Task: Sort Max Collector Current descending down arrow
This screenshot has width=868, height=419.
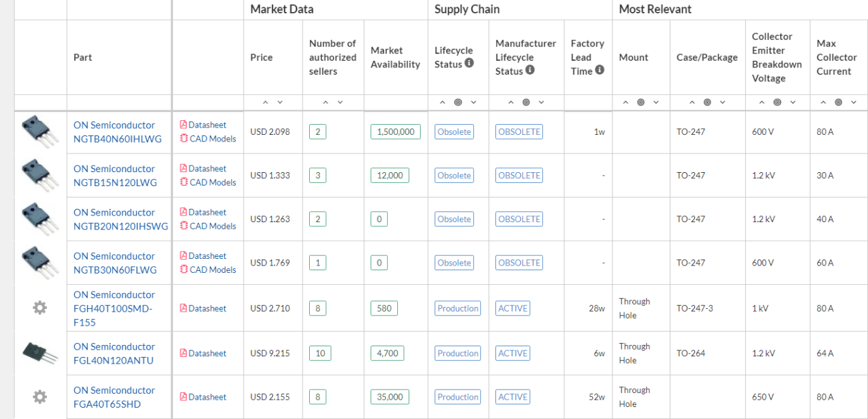Action: coord(854,102)
